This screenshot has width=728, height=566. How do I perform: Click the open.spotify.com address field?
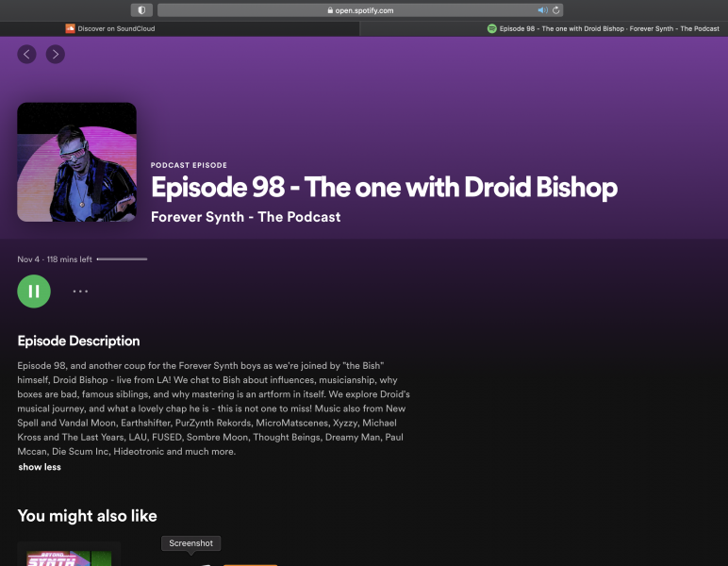point(360,10)
